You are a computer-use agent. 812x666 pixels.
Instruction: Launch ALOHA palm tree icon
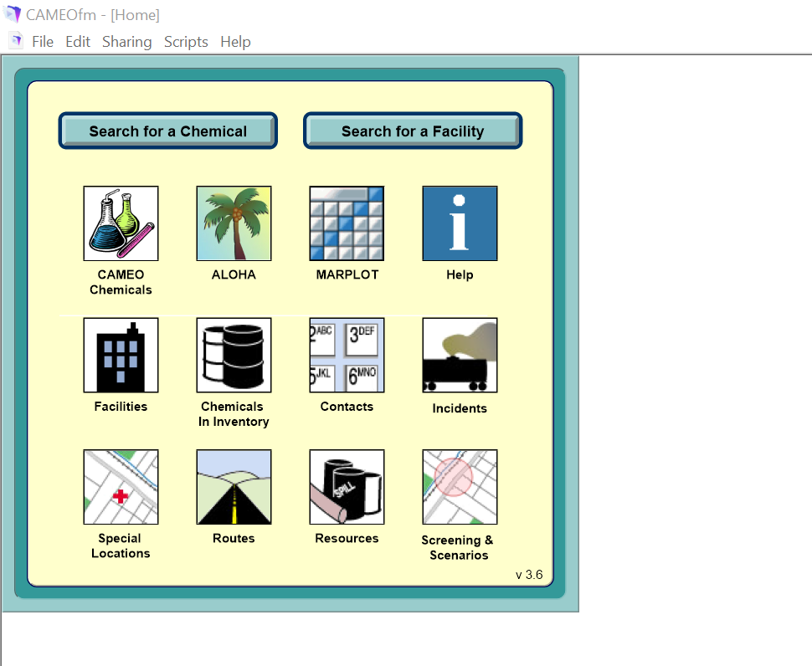click(x=234, y=223)
